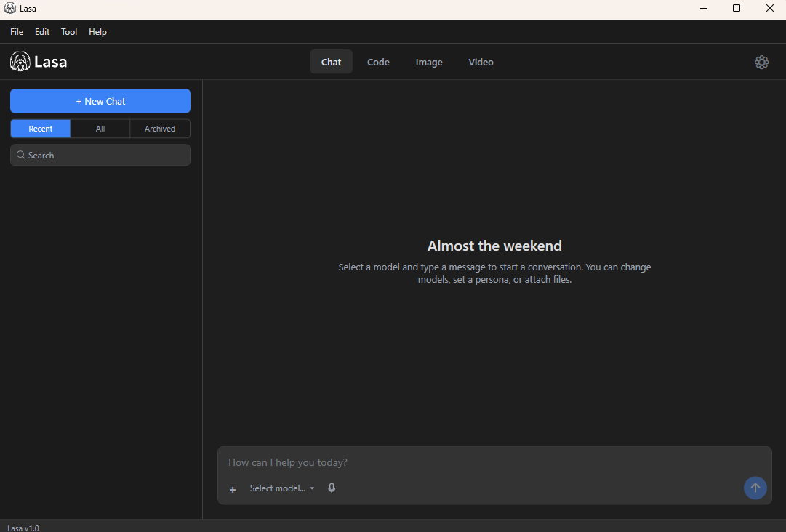Open application settings via the gear icon

point(761,63)
